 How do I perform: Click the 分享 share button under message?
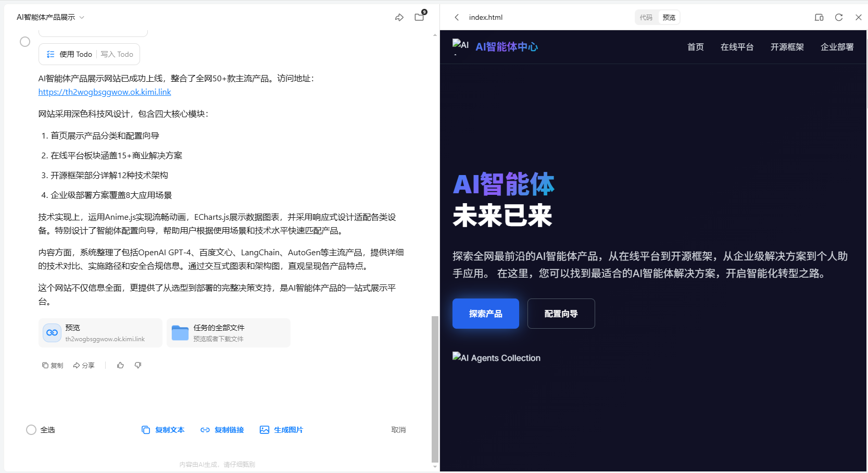point(84,365)
